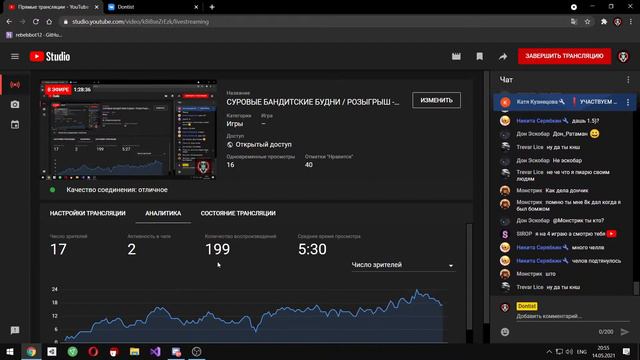
Task: Click the share arrow icon
Action: 503,56
